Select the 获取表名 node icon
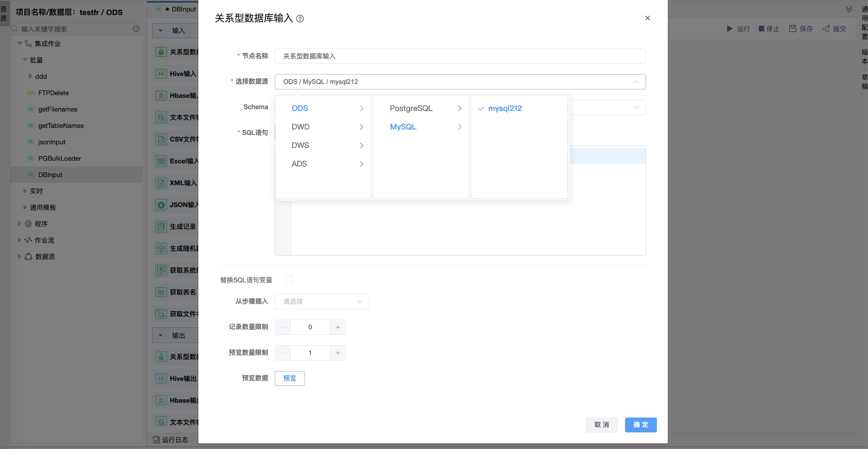This screenshot has width=868, height=449. tap(161, 292)
